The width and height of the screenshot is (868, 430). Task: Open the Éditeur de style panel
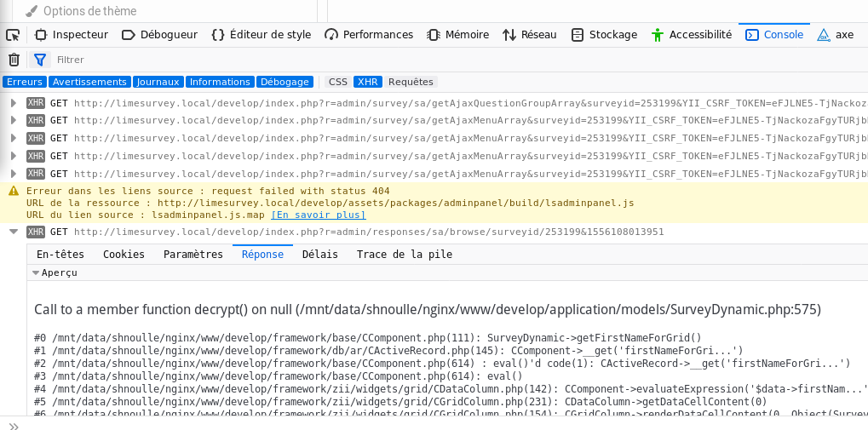pos(261,35)
